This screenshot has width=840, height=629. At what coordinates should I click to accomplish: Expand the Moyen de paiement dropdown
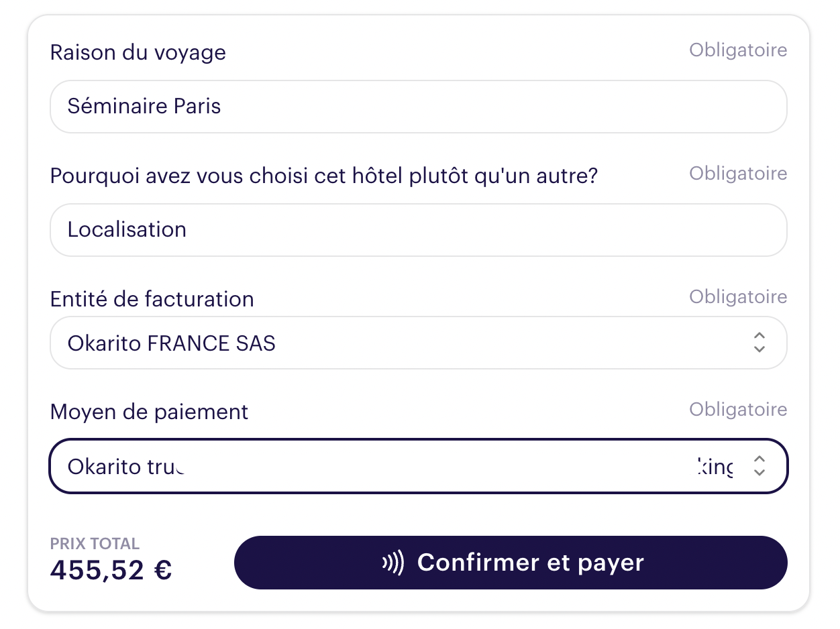(417, 466)
